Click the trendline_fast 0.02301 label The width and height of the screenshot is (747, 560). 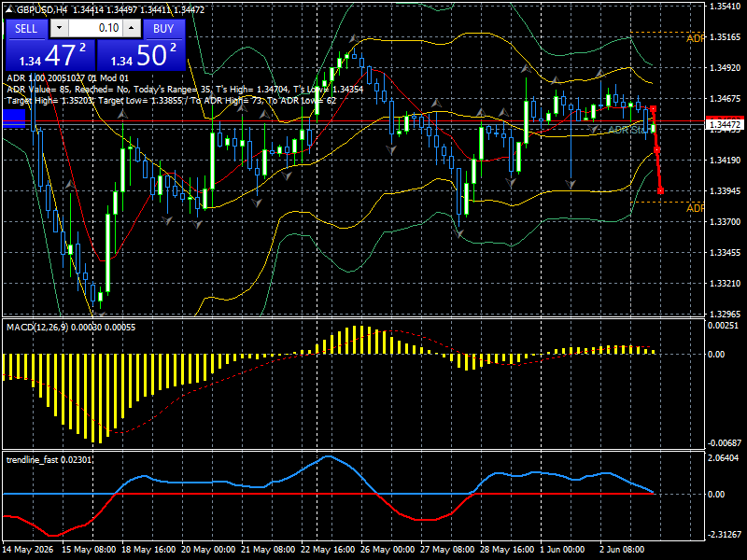(x=49, y=460)
